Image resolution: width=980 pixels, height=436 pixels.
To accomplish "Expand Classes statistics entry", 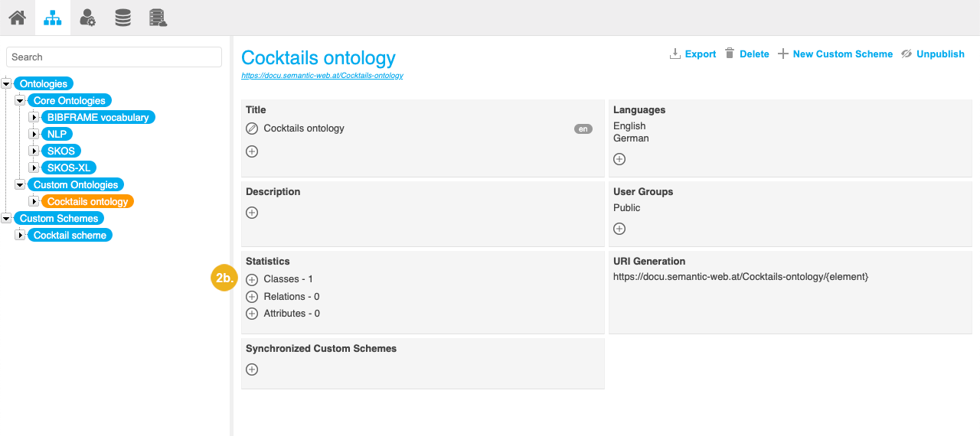I will (x=252, y=280).
